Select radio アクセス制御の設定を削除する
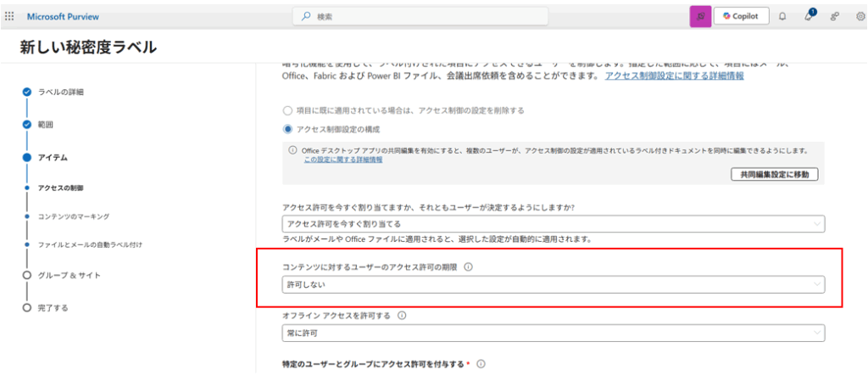Screen dimensions: 868x387 (288, 110)
